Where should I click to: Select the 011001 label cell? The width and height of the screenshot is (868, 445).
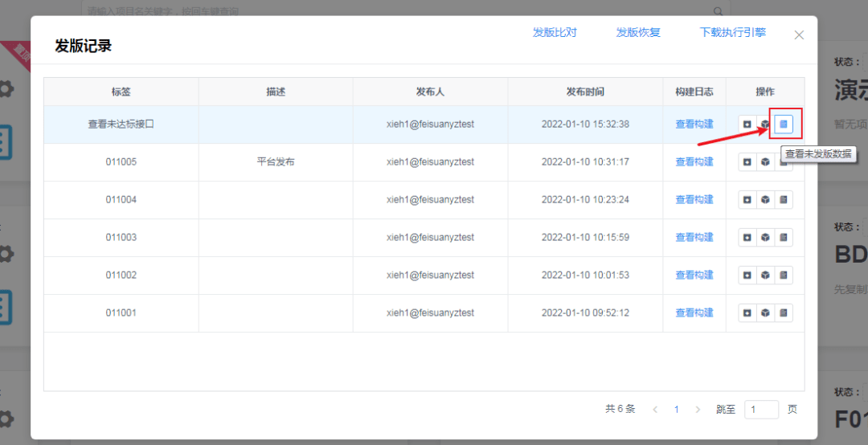pos(121,312)
